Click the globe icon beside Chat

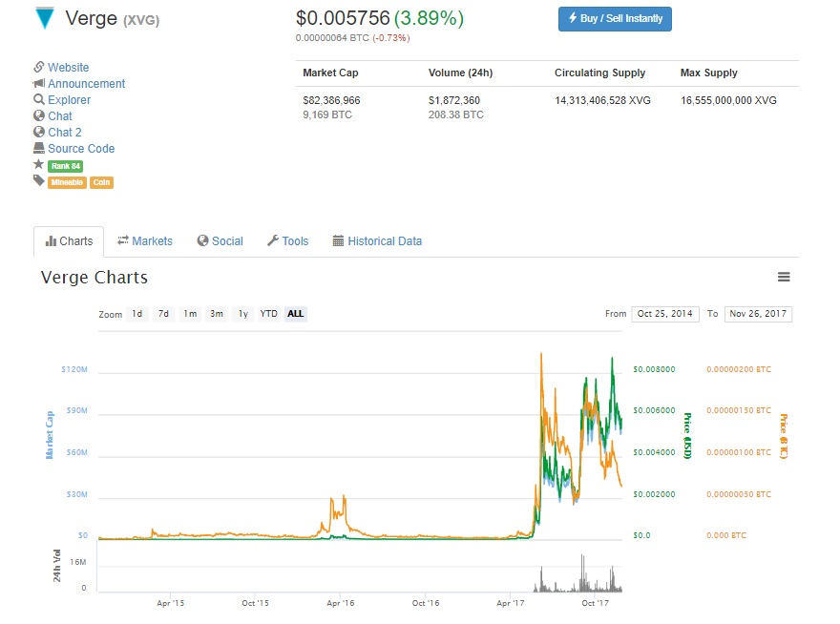38,115
